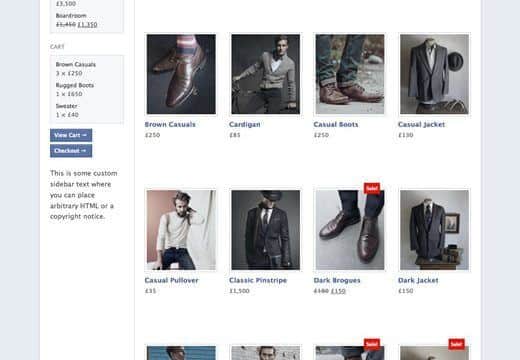Select Brown Casuals item in the cart
The width and height of the screenshot is (520, 360).
pyautogui.click(x=76, y=64)
